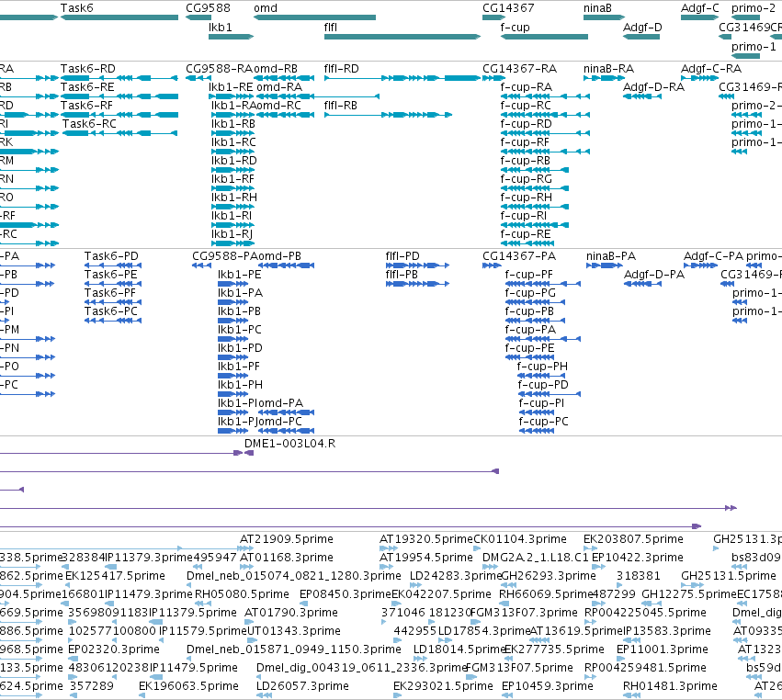Select the ninaB-PA protein label
Viewport: 782px width, 700px height.
pos(611,256)
